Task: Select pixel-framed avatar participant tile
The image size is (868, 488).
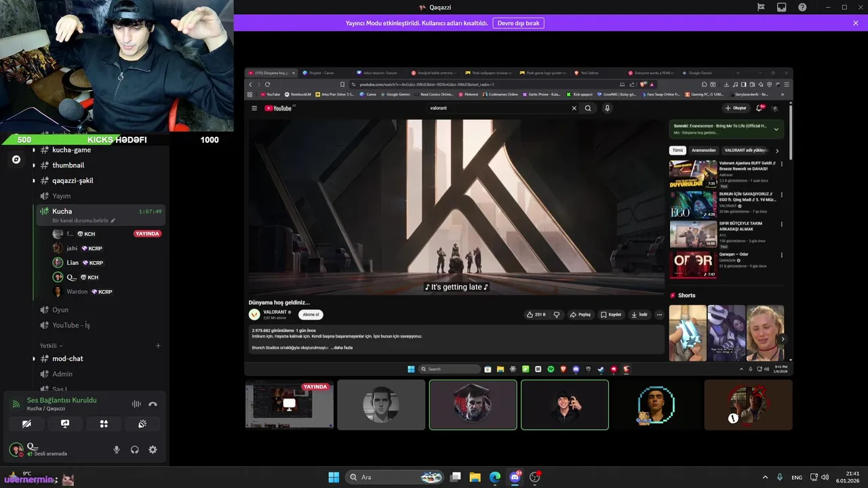Action: point(656,405)
